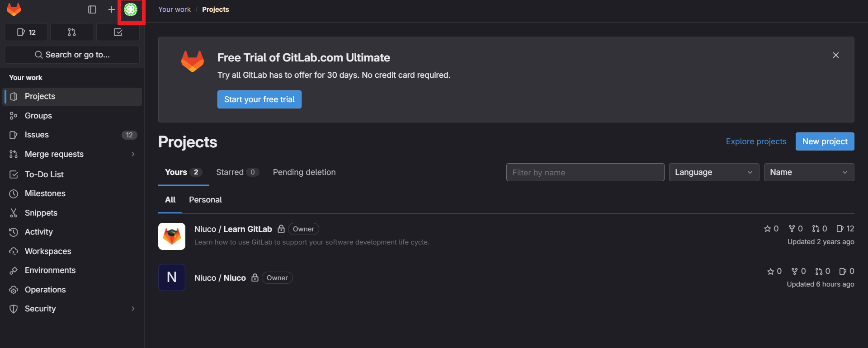Viewport: 868px width, 348px height.
Task: Expand the Security chevron
Action: point(133,309)
